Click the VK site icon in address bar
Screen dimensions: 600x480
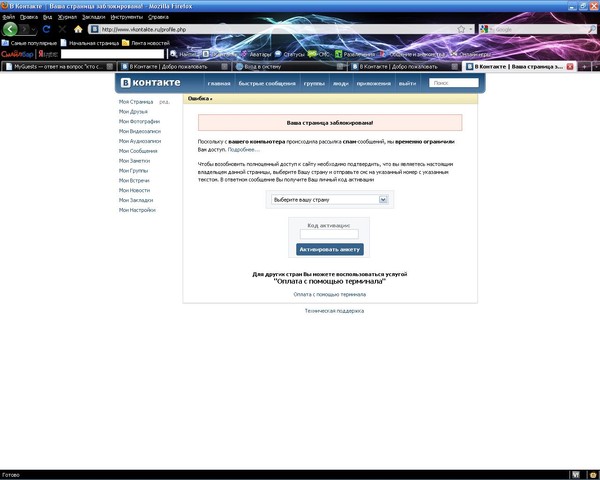pos(95,29)
